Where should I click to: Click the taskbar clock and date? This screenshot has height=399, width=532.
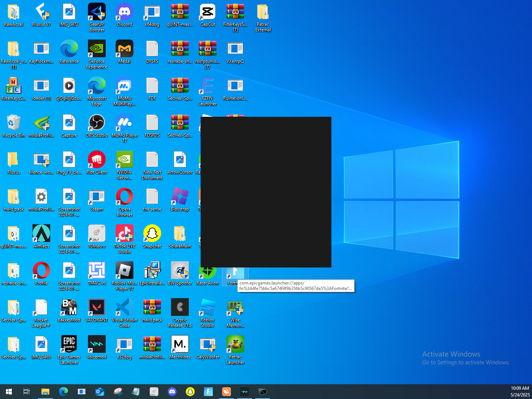(x=520, y=392)
